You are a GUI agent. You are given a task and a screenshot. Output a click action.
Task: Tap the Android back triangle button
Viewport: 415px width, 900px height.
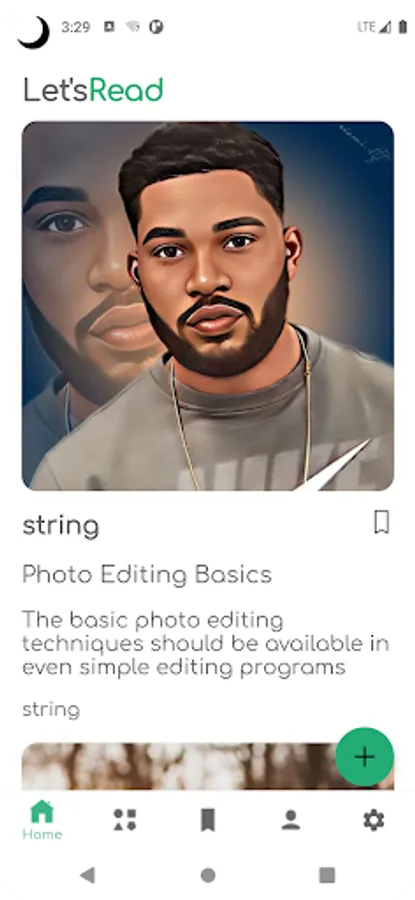(x=87, y=875)
